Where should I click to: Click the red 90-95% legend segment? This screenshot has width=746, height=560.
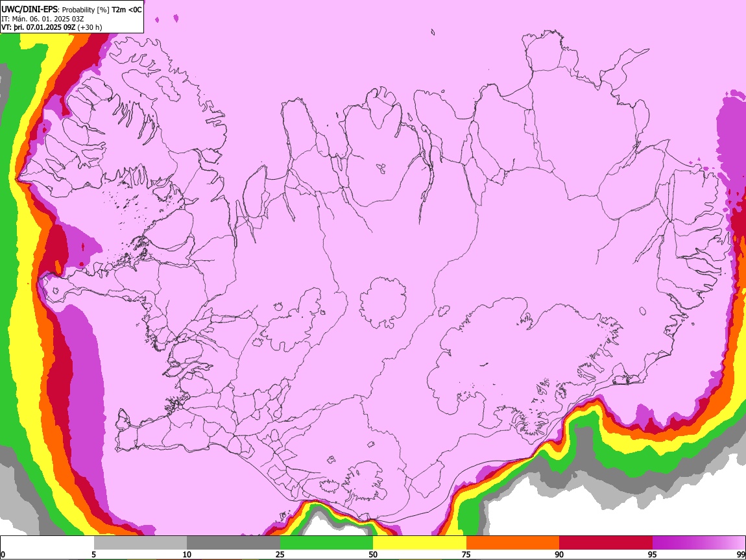tap(606, 542)
